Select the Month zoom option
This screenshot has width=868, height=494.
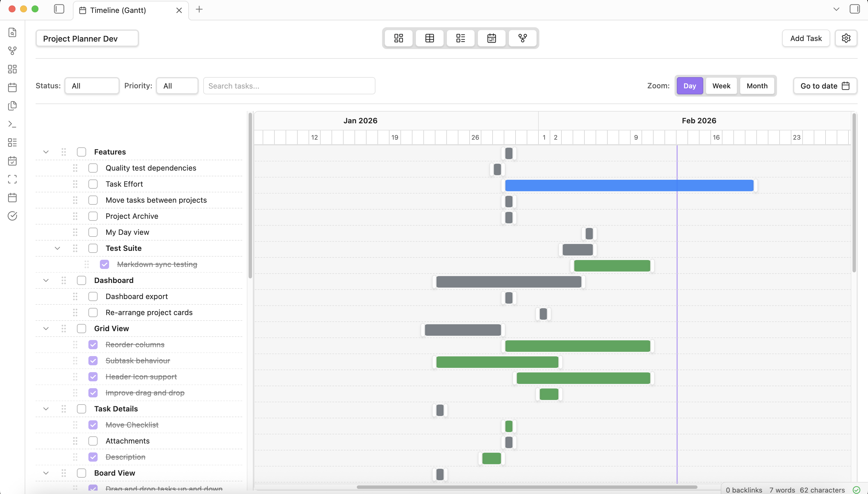pos(757,85)
